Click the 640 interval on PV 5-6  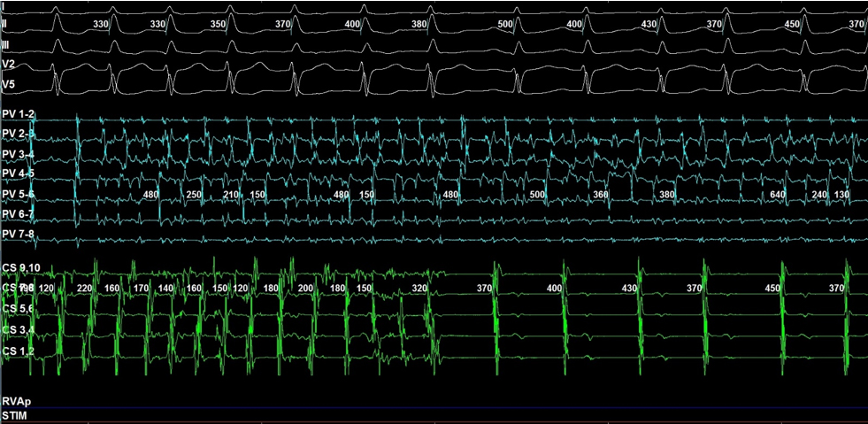pyautogui.click(x=778, y=195)
